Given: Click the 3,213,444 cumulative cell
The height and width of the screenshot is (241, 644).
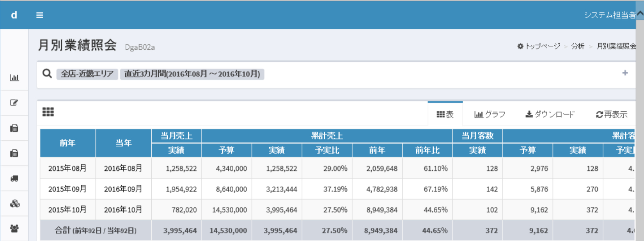Looking at the screenshot, I should 277,189.
